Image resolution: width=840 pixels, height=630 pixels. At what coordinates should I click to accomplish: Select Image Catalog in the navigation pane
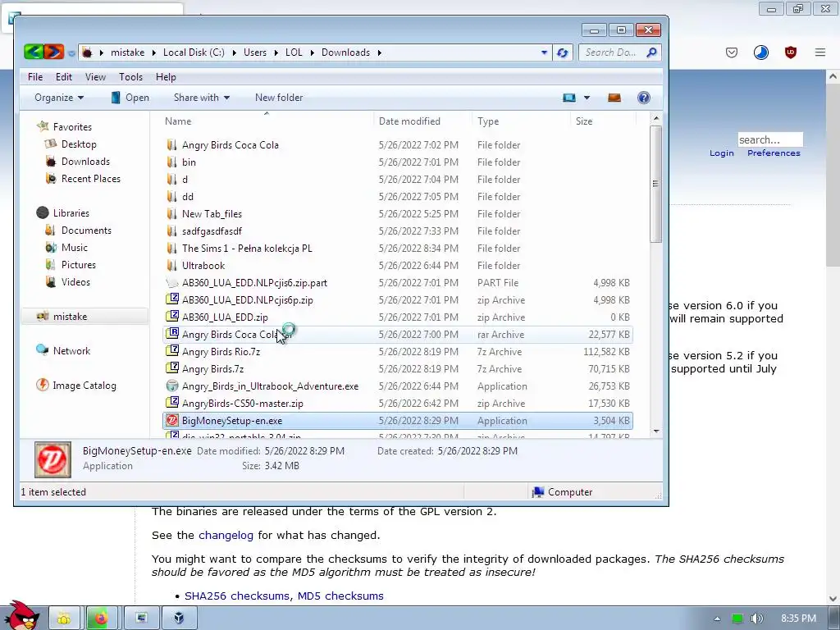(84, 386)
